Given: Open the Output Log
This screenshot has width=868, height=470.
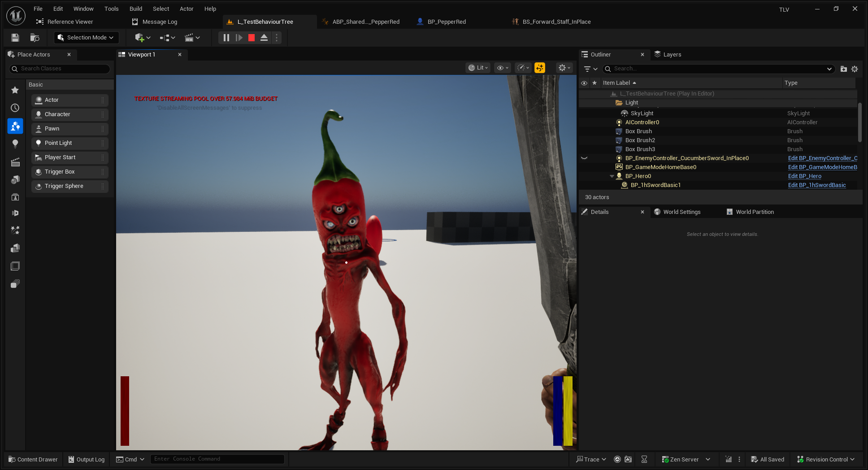Looking at the screenshot, I should pos(86,459).
